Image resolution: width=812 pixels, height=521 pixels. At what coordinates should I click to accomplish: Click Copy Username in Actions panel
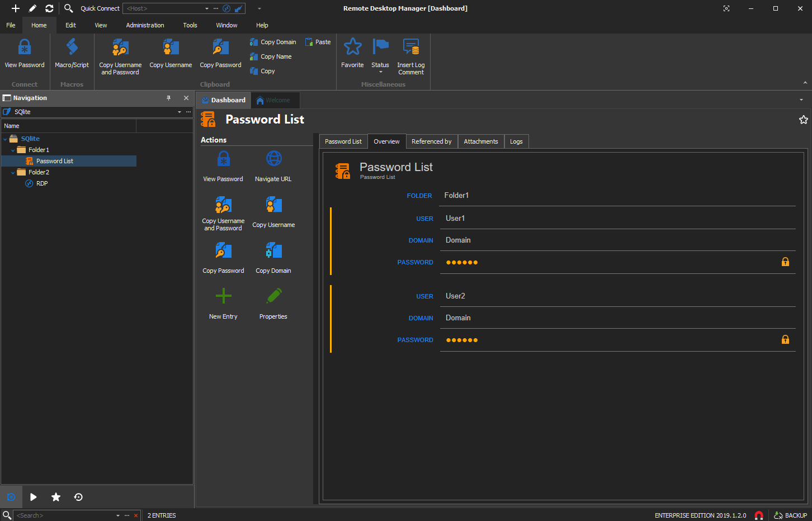point(273,212)
